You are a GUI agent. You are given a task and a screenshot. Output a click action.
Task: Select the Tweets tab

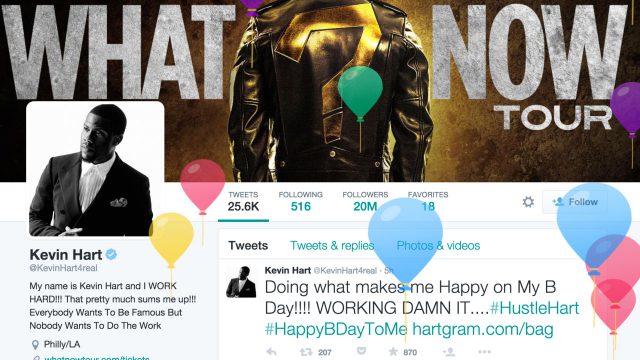pos(248,245)
